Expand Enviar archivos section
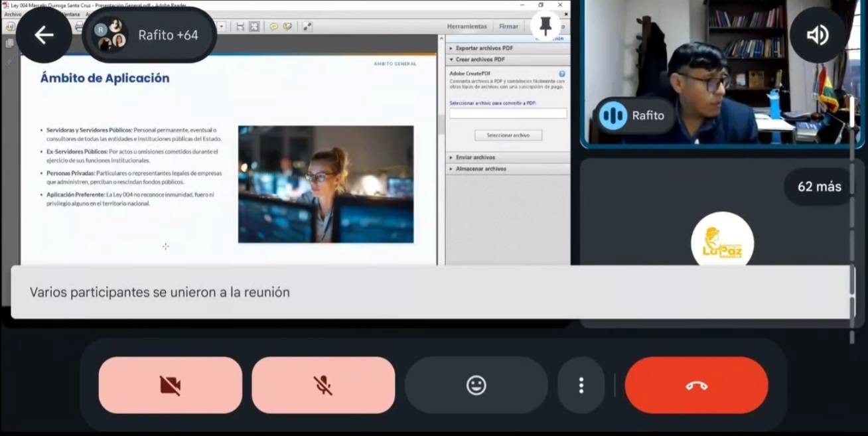The height and width of the screenshot is (436, 868). [508, 157]
